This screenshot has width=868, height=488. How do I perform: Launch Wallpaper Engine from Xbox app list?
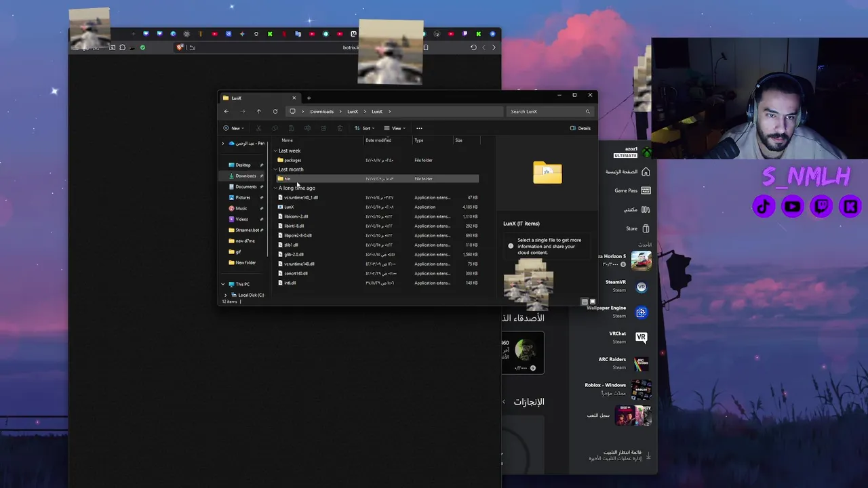coord(618,312)
